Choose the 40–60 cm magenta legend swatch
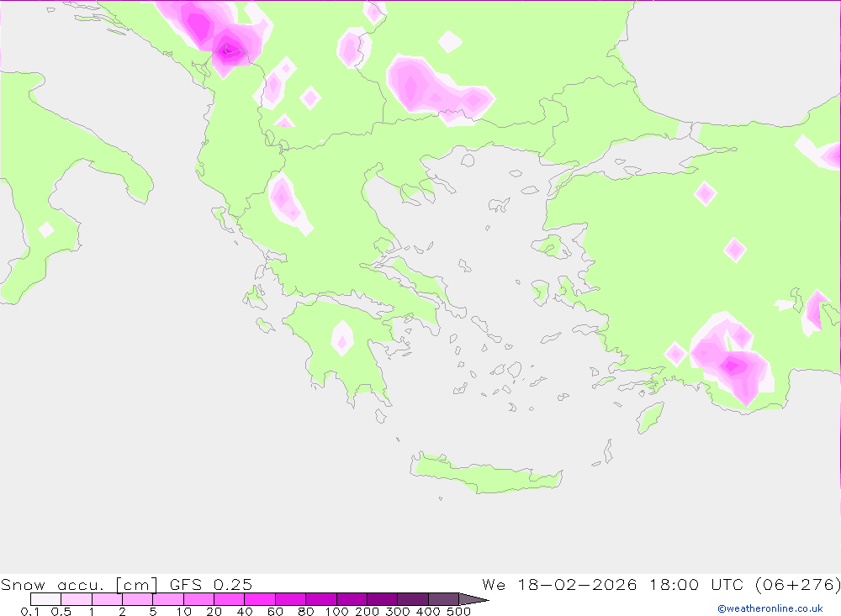 (260, 599)
